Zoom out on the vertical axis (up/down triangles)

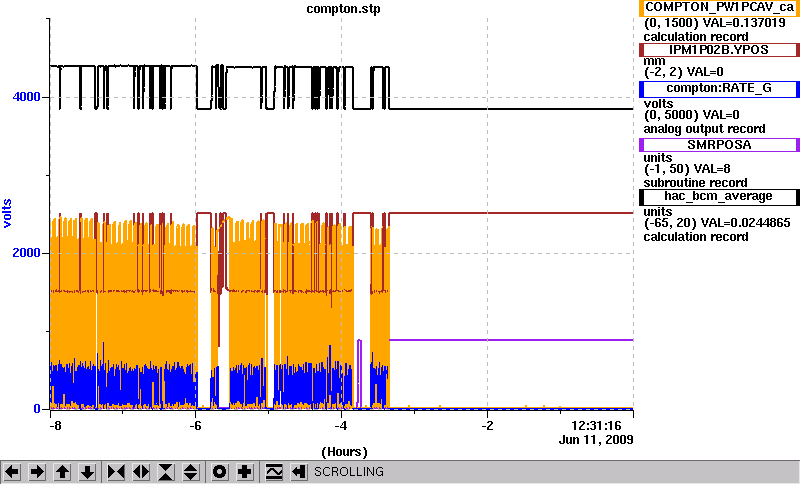click(x=190, y=472)
